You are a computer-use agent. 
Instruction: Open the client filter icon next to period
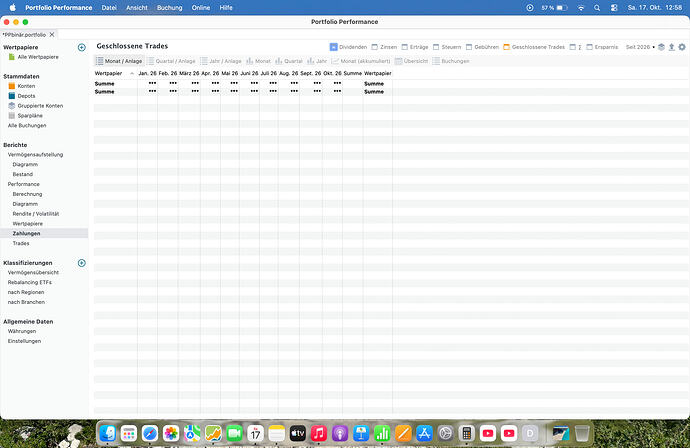[x=661, y=47]
